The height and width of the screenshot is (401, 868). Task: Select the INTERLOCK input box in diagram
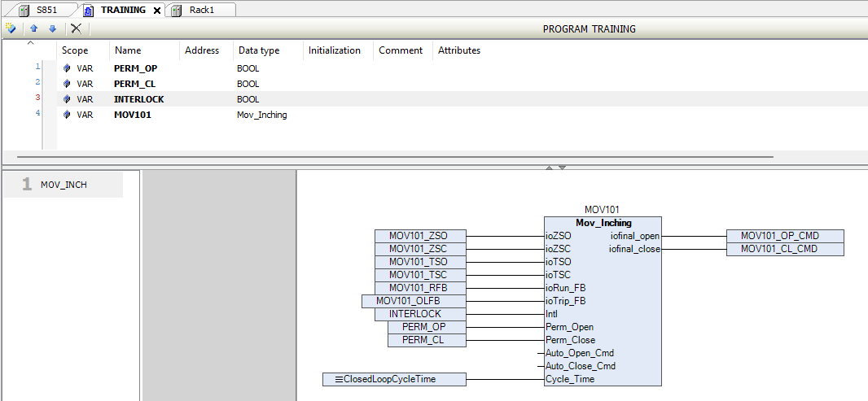click(420, 314)
